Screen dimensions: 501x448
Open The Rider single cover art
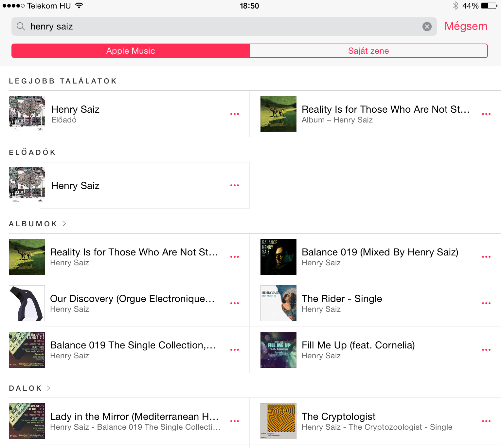coord(278,303)
